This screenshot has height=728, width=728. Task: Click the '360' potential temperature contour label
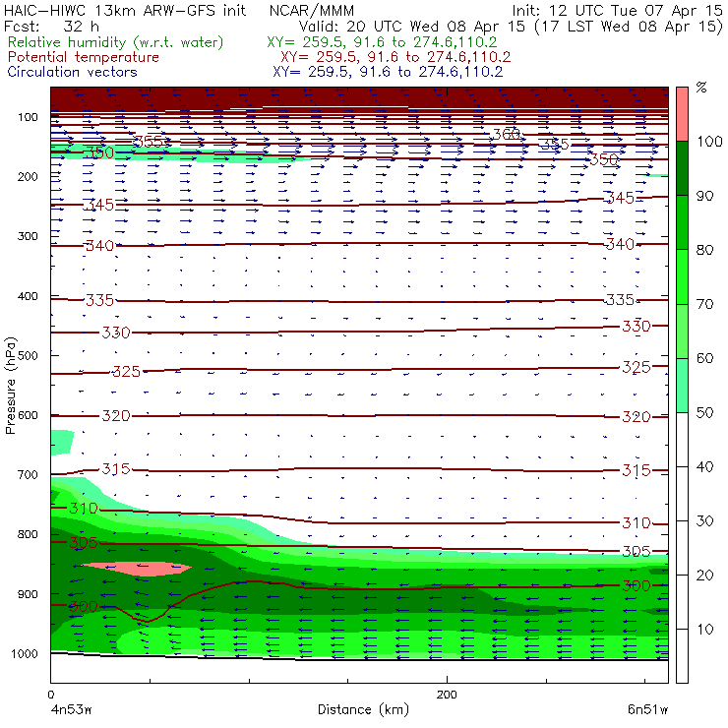(x=506, y=134)
